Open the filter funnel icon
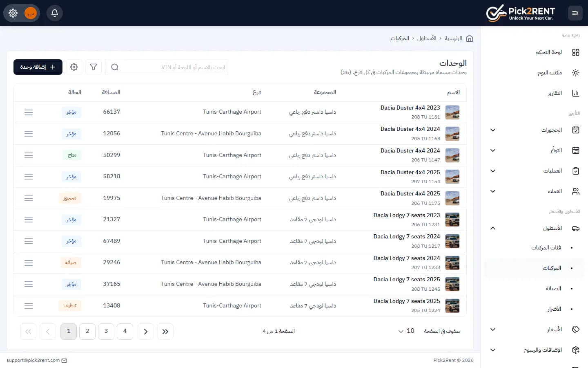The image size is (588, 368). tap(94, 67)
